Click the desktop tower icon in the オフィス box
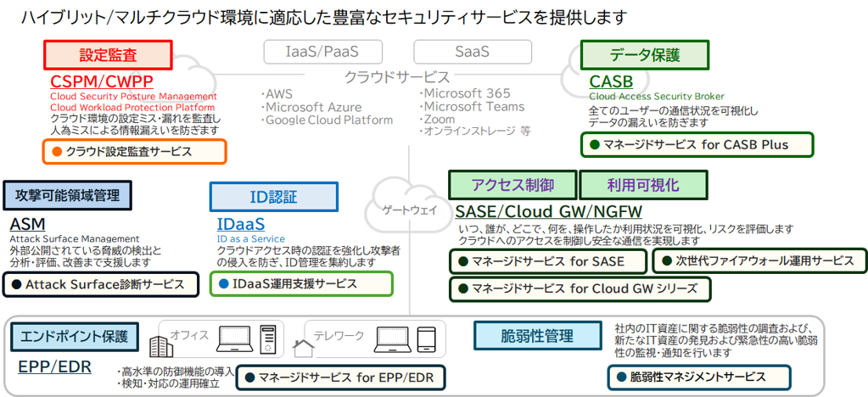The image size is (868, 397). 267,339
